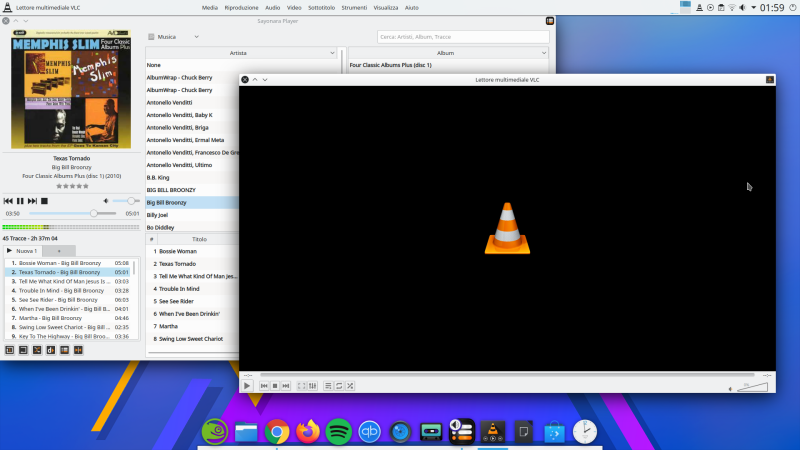The width and height of the screenshot is (800, 450).
Task: Click VLC previous media button
Action: click(x=264, y=386)
